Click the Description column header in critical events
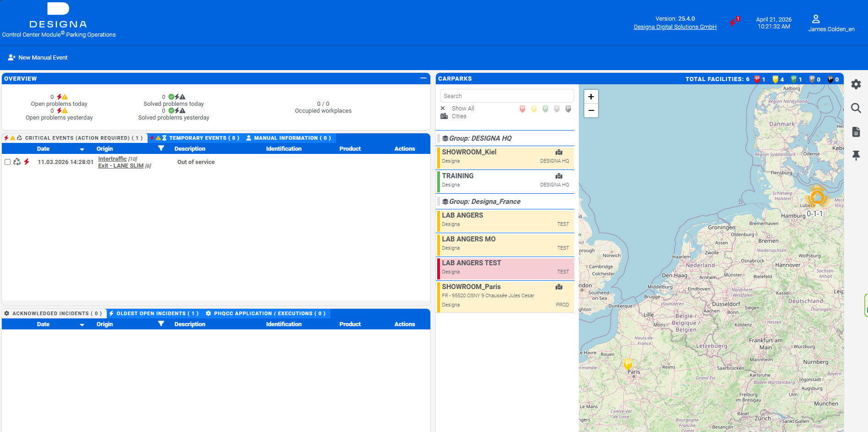 click(190, 149)
